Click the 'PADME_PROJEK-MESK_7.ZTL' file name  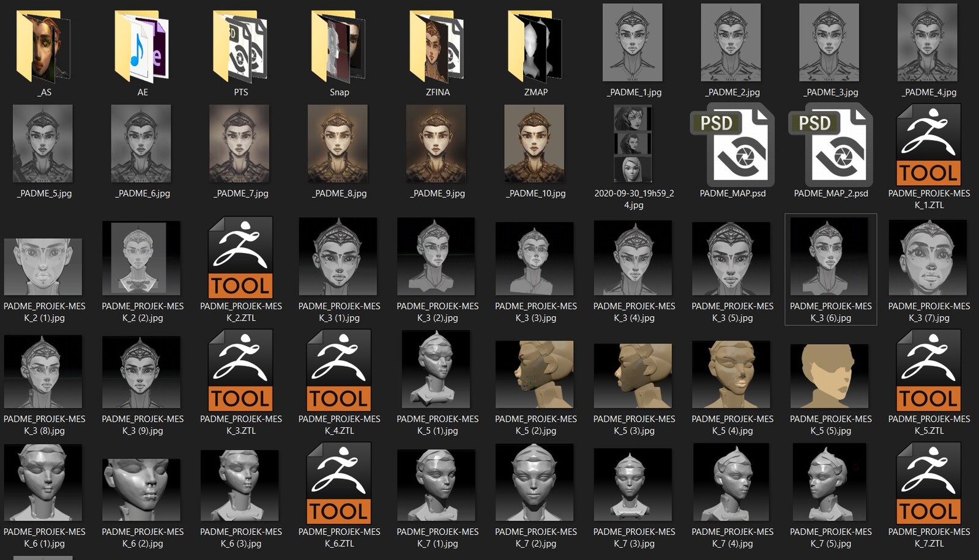(x=929, y=537)
